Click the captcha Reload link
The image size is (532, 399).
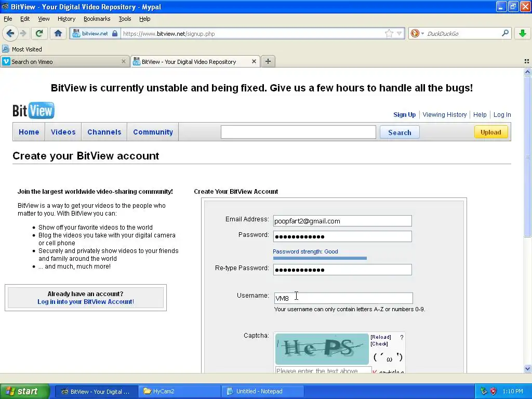pyautogui.click(x=381, y=337)
